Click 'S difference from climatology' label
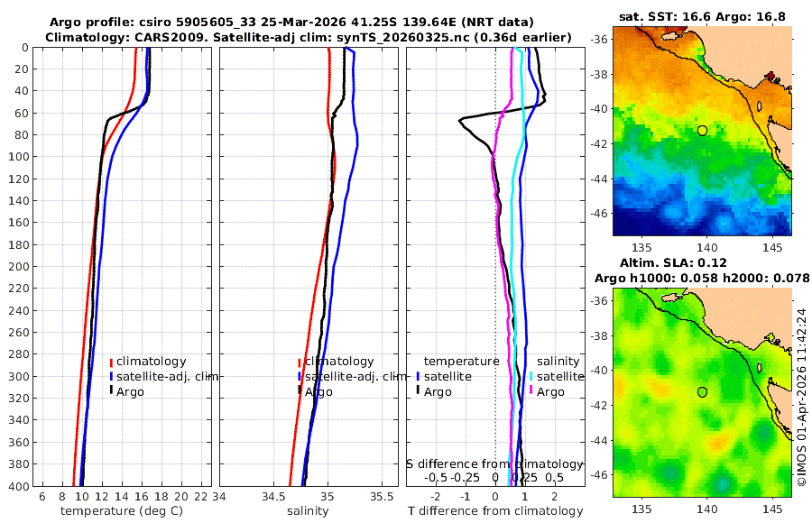The image size is (812, 523). [x=494, y=464]
